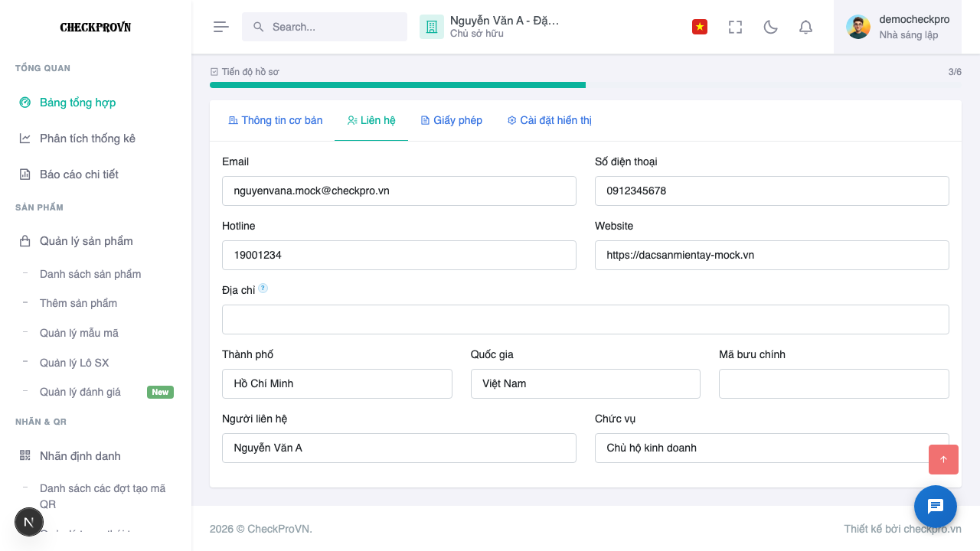Image resolution: width=980 pixels, height=551 pixels.
Task: Click the Tiến độ hồ sơ progress bar
Action: (586, 85)
